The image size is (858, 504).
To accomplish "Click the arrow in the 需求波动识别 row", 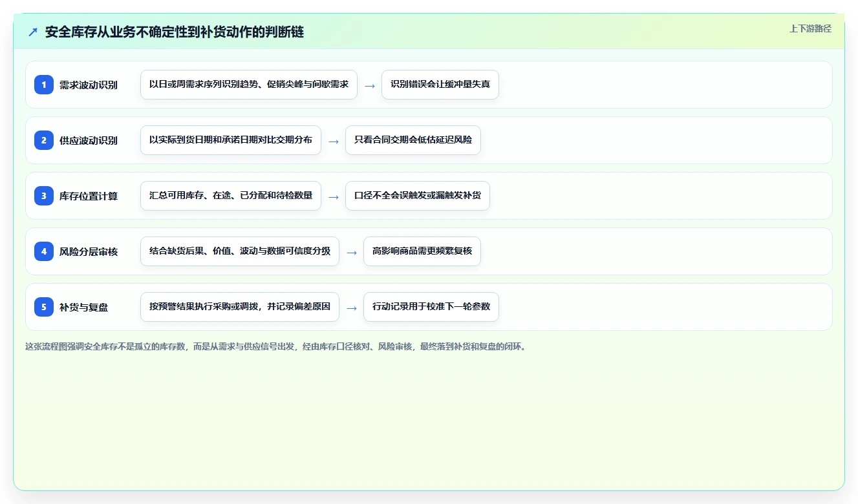I will coord(370,85).
